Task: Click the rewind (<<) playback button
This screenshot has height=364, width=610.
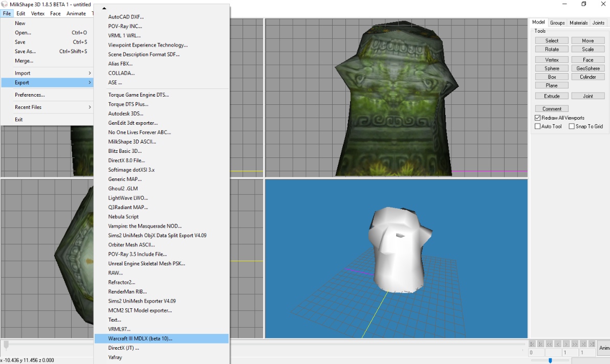Action: (x=549, y=344)
